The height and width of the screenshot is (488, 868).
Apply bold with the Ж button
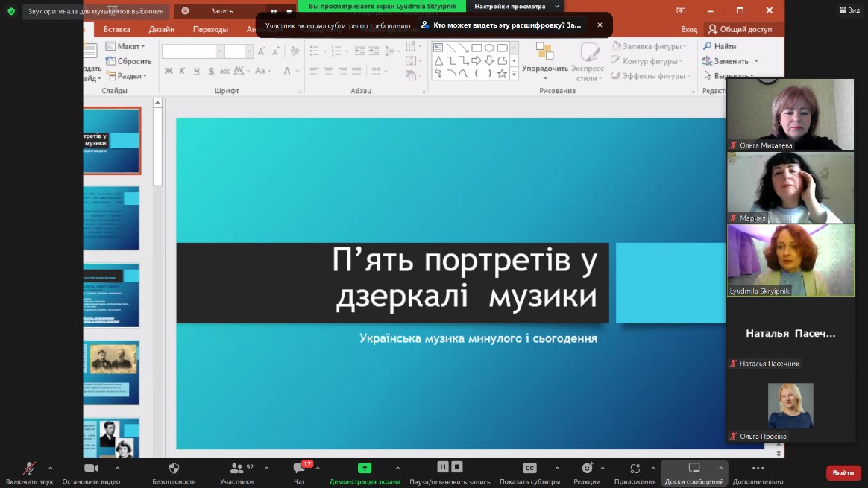169,71
